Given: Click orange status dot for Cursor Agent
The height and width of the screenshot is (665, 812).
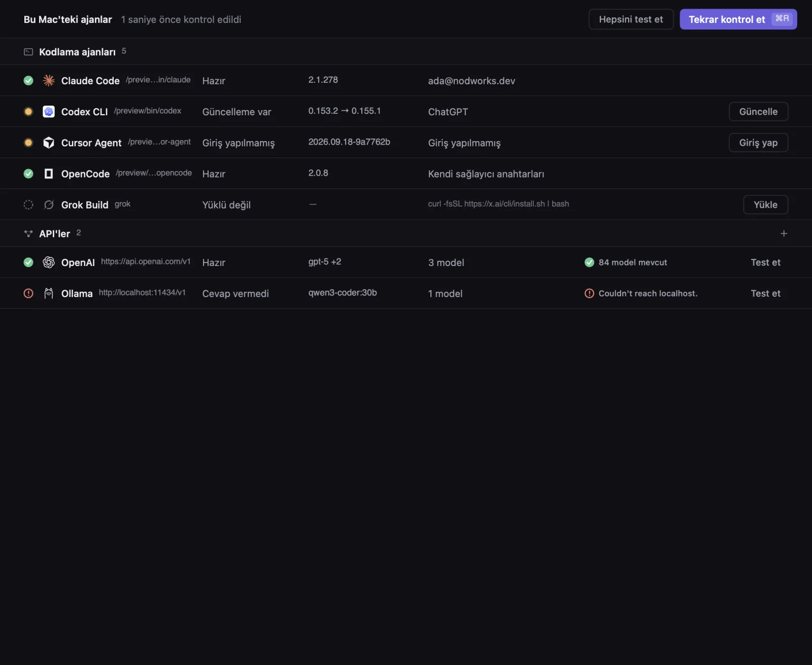Looking at the screenshot, I should pos(28,143).
